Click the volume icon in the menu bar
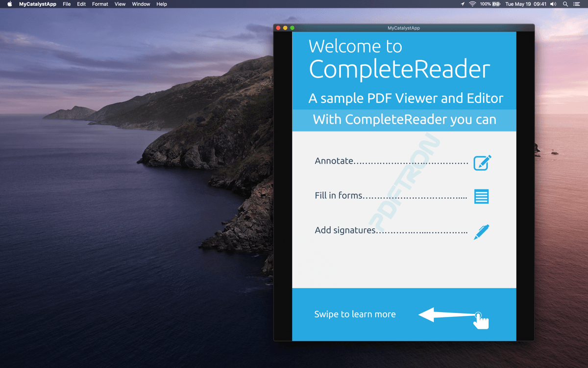588x368 pixels. point(553,4)
